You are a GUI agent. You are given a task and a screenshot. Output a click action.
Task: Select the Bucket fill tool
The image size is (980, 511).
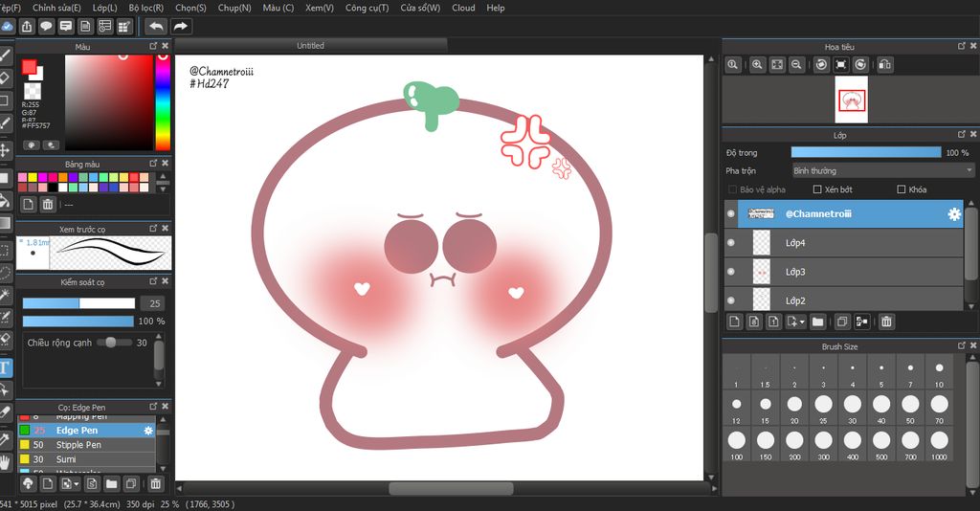click(x=5, y=200)
